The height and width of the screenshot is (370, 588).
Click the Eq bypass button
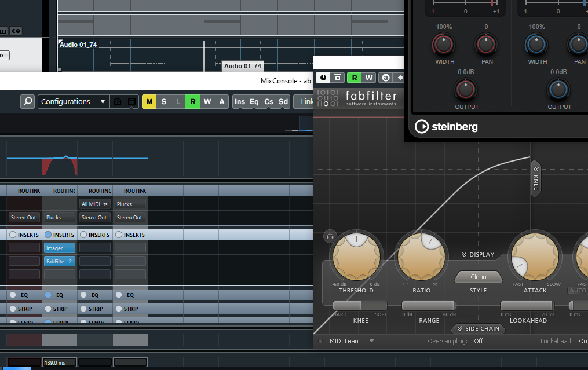(254, 101)
